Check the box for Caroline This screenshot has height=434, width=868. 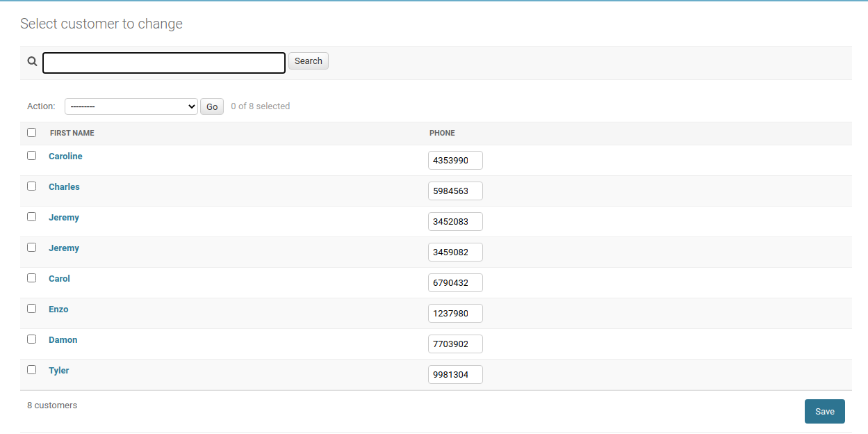(x=32, y=156)
